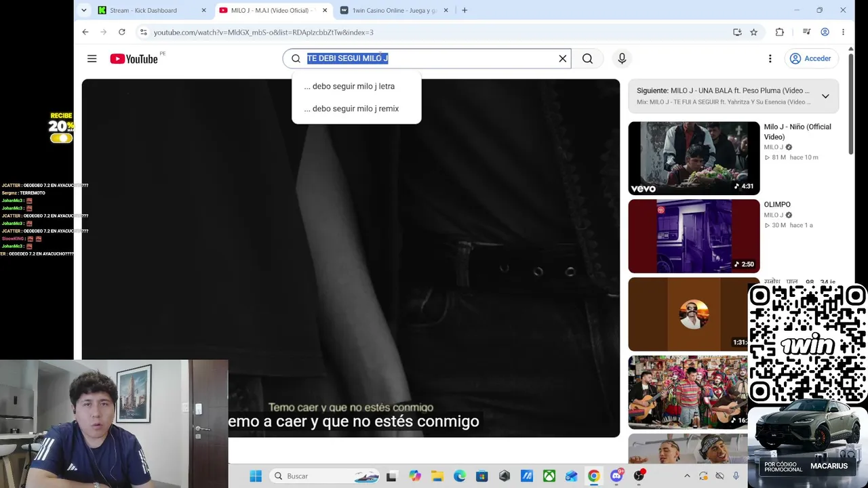Choose suggestion 'debo seguir milo j letra'

(x=356, y=86)
